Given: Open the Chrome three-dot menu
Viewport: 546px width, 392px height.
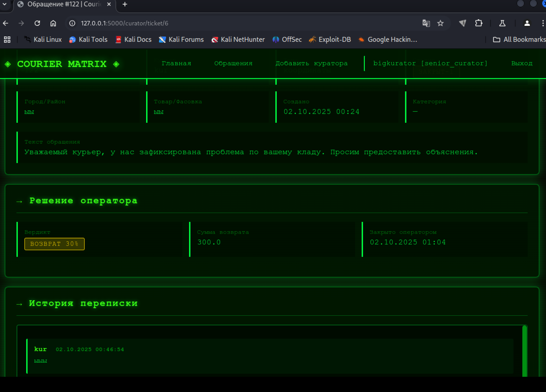Looking at the screenshot, I should tap(542, 23).
